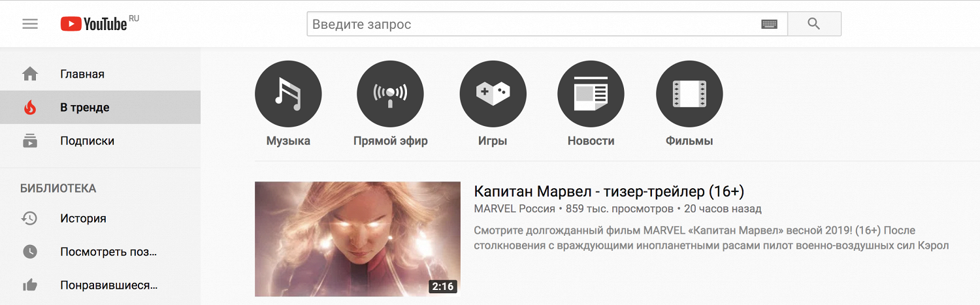Image resolution: width=980 pixels, height=305 pixels.
Task: Open title 'Капитан Марвел - тизер-трейлер (16+)'
Action: pos(609,191)
